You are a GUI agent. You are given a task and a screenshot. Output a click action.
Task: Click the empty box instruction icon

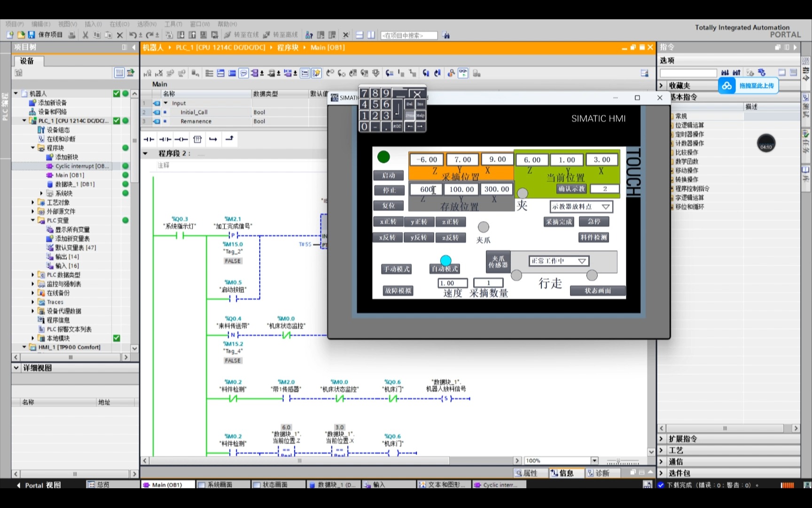[197, 139]
